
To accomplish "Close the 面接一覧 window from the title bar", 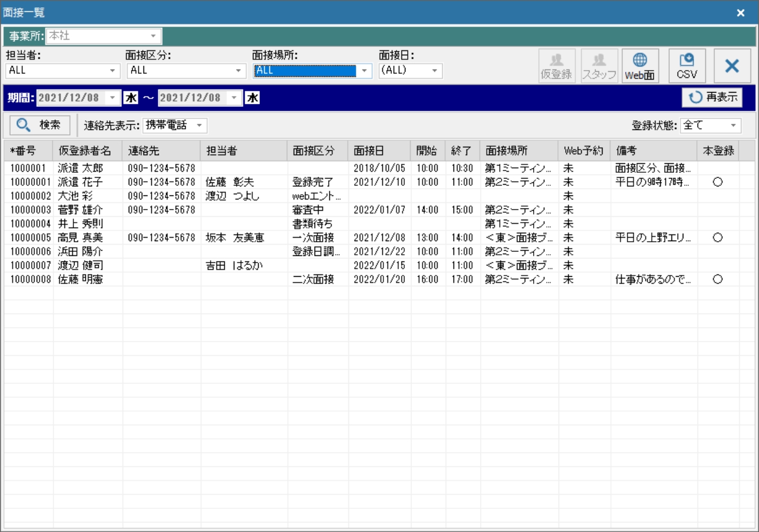I will tap(740, 12).
